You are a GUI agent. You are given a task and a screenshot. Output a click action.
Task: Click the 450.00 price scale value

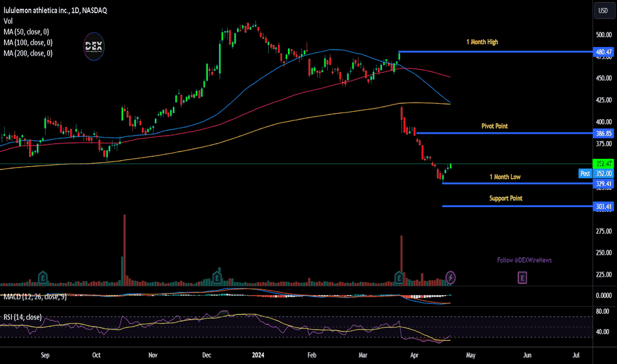(x=604, y=78)
